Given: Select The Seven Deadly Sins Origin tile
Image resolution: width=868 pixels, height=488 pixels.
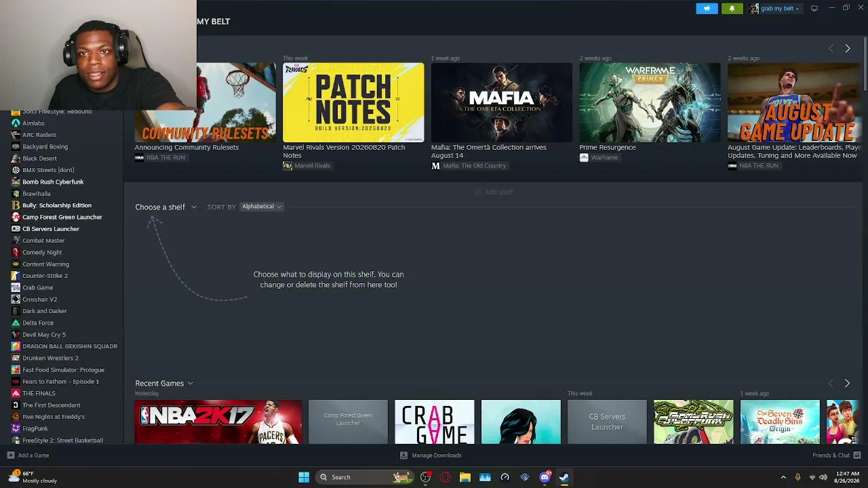Looking at the screenshot, I should click(x=780, y=422).
